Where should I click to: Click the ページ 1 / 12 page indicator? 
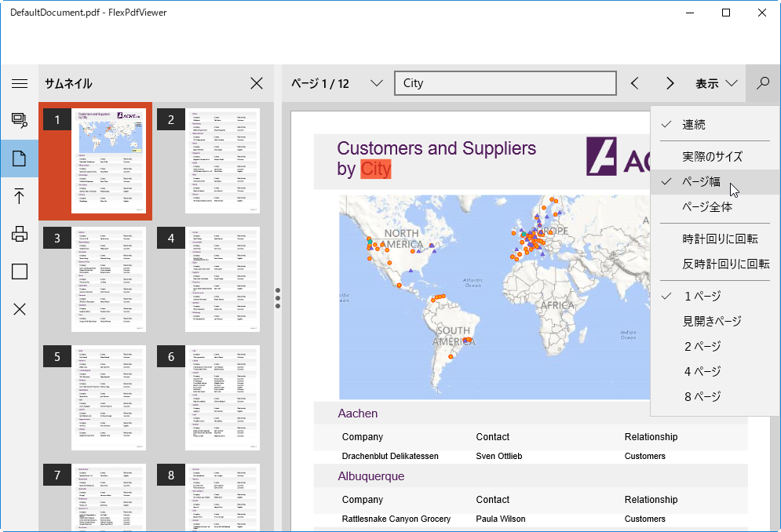point(320,83)
